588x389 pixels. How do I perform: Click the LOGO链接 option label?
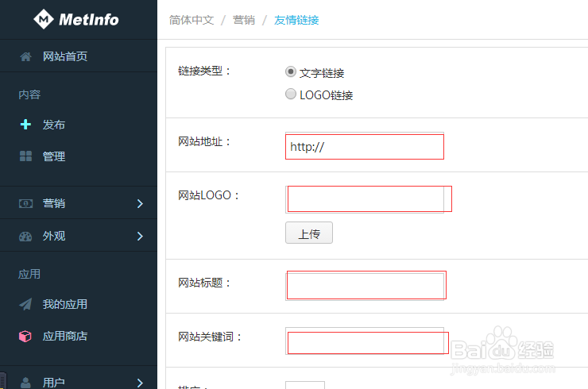point(327,95)
